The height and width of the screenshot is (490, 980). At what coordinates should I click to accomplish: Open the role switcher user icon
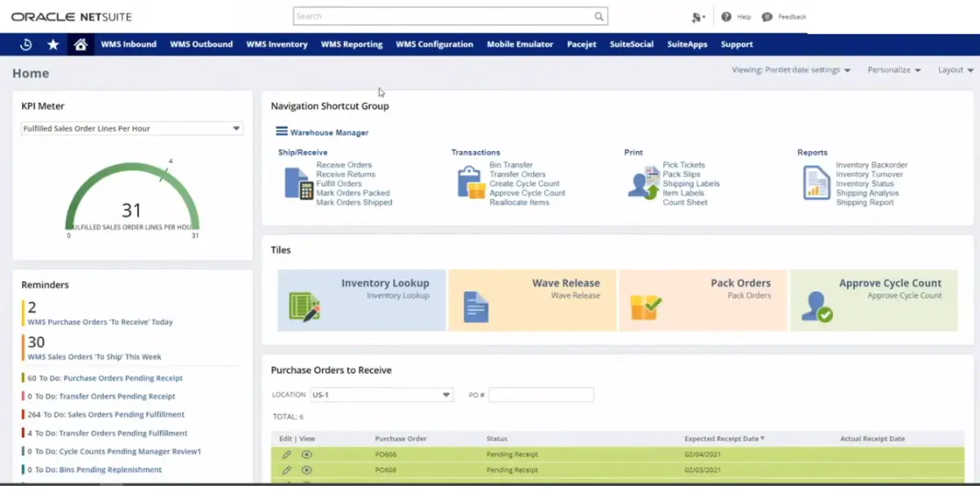point(697,17)
